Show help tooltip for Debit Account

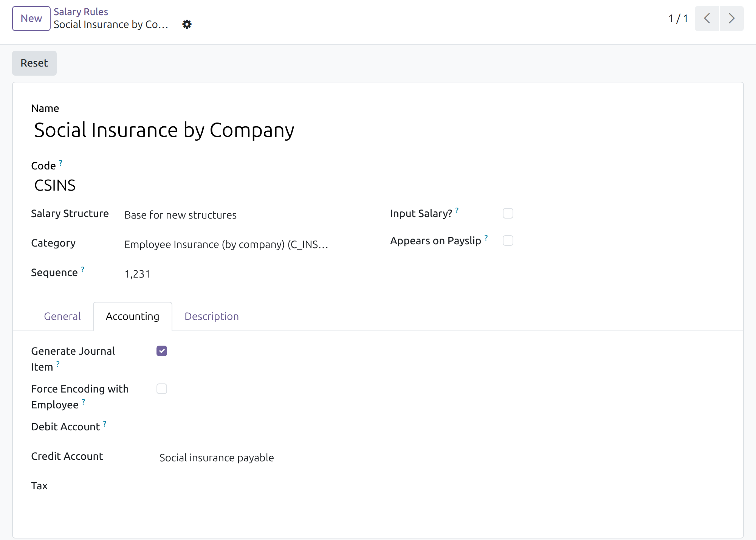(x=105, y=424)
